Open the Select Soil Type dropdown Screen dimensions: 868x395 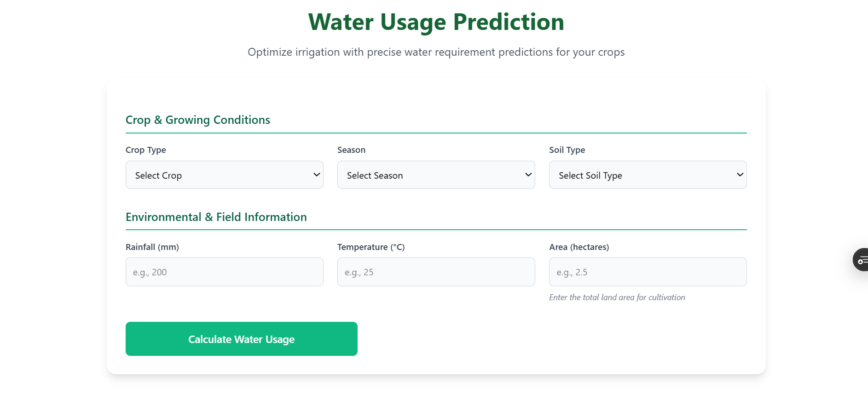click(648, 175)
